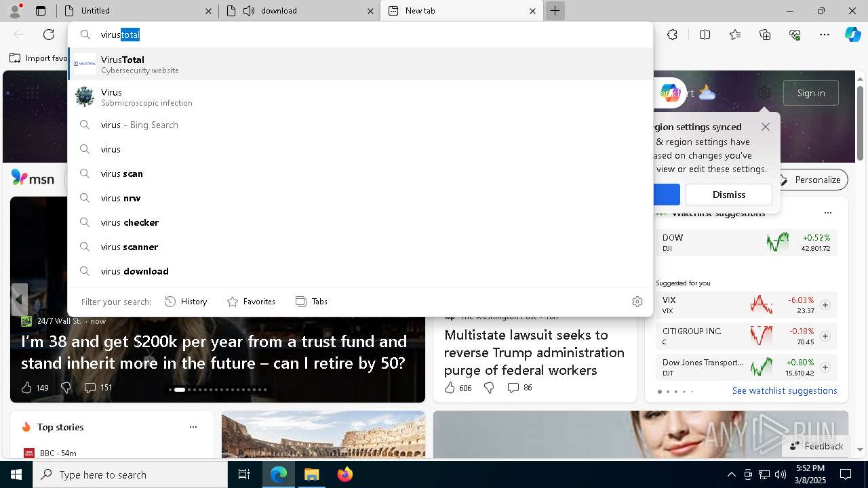Screen dimensions: 868x488
Task: Open watchlist card more options
Action: [x=827, y=213]
